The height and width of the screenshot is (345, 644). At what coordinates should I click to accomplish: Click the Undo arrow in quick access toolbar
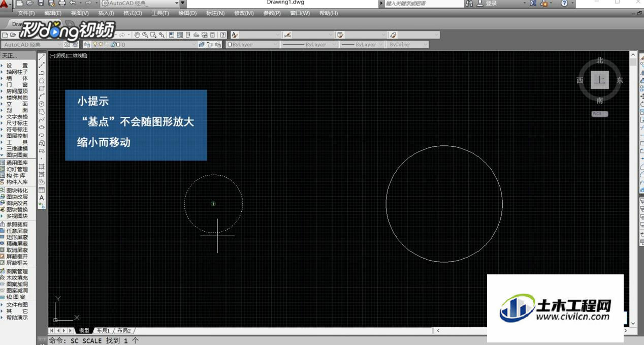point(73,3)
